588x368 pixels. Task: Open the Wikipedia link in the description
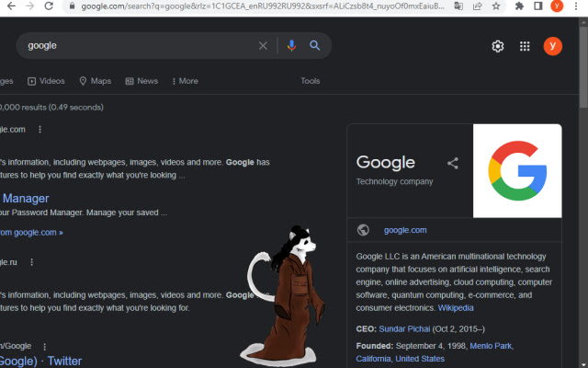pyautogui.click(x=456, y=308)
